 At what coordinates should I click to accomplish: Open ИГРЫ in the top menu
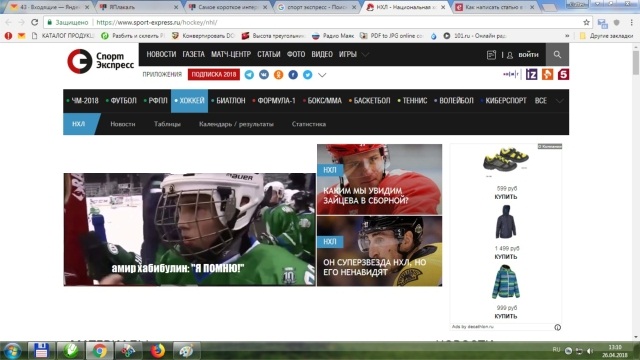point(348,54)
